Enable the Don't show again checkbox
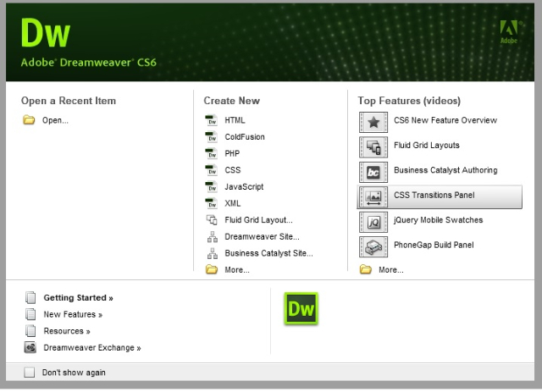542x392 pixels. (30, 373)
